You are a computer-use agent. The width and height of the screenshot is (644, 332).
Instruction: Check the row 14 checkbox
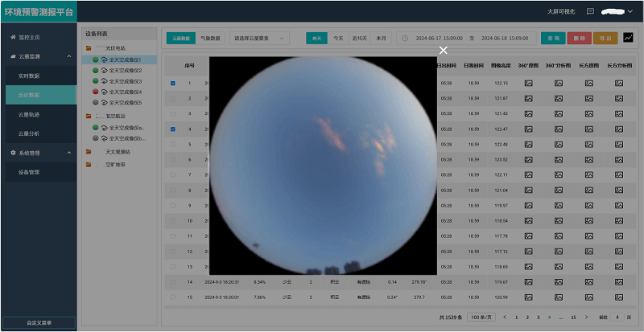[172, 282]
